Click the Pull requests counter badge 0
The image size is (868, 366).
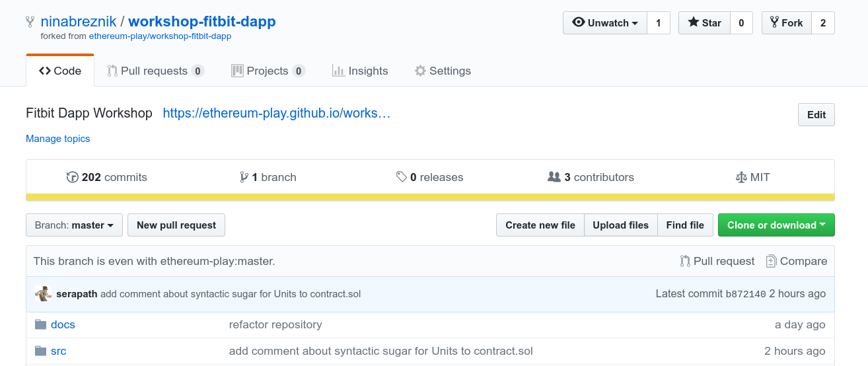click(198, 71)
